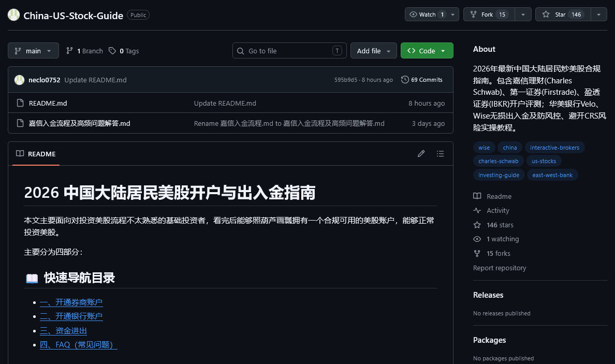Click the investing-guide topic tag
Viewport: 615px width, 364px height.
coord(499,175)
